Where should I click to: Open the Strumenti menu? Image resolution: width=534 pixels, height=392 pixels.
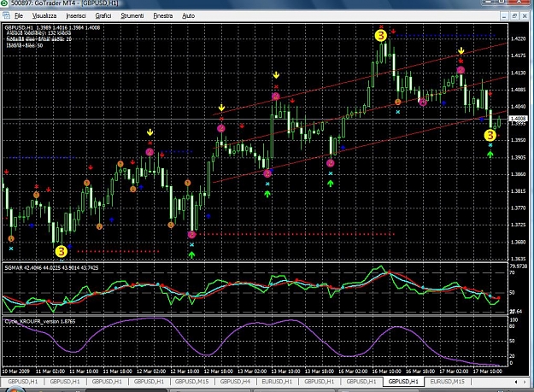pos(132,15)
